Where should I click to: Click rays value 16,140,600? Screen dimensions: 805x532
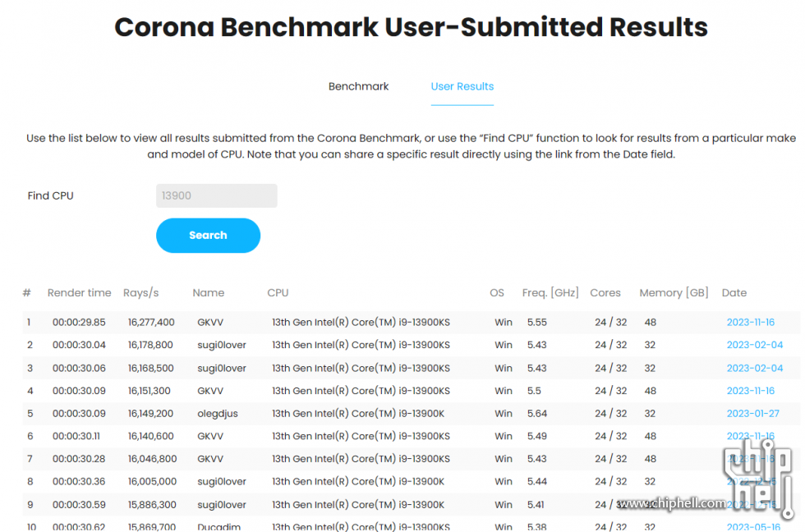pyautogui.click(x=150, y=436)
